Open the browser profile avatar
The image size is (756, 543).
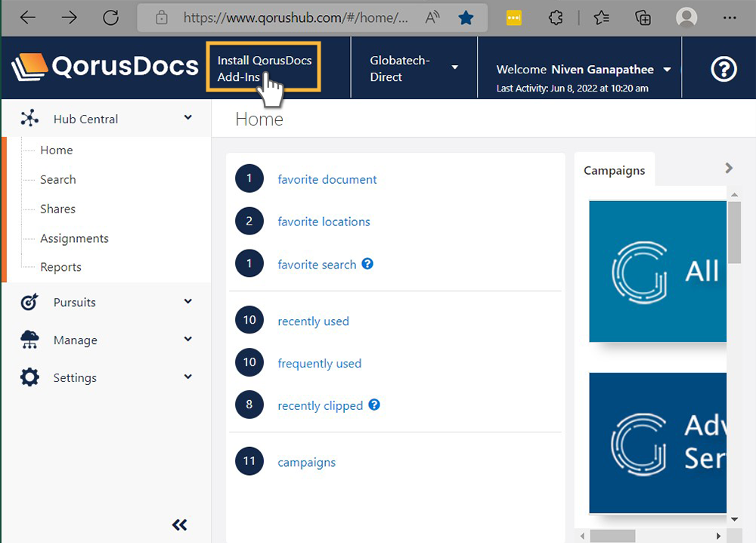[686, 18]
